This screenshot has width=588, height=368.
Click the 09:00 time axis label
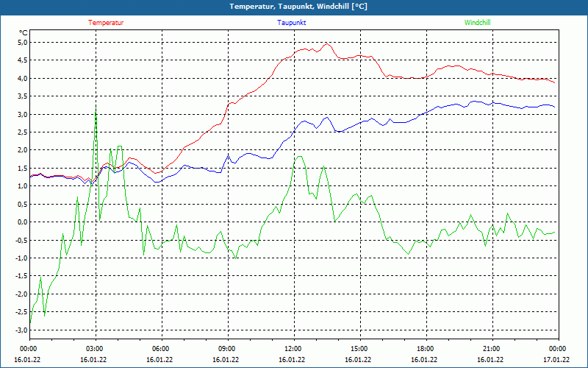pyautogui.click(x=228, y=349)
